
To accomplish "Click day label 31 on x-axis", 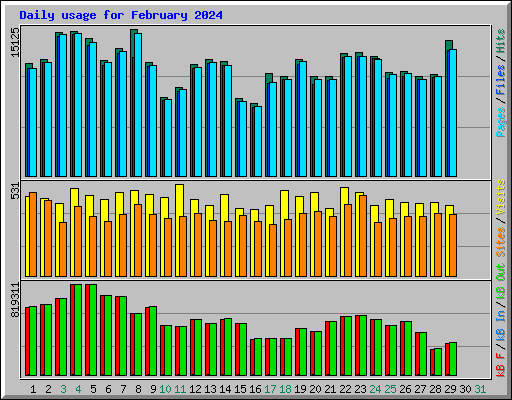I will tap(480, 389).
